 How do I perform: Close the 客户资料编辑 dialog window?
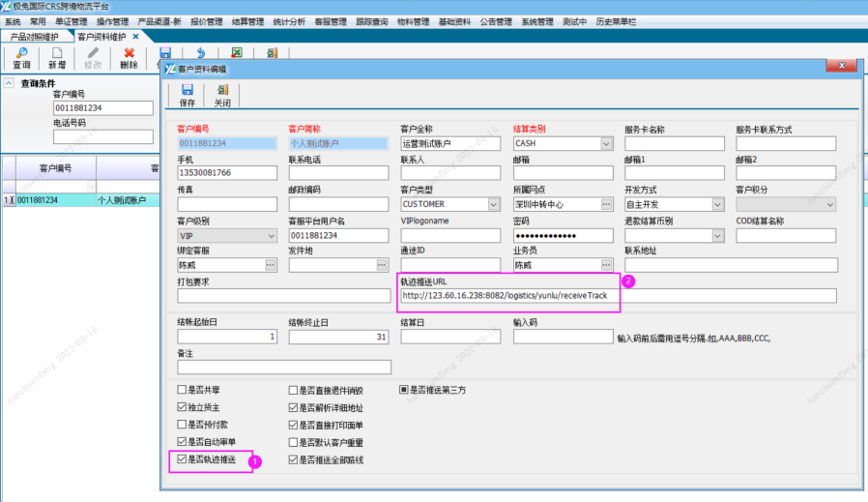[842, 66]
